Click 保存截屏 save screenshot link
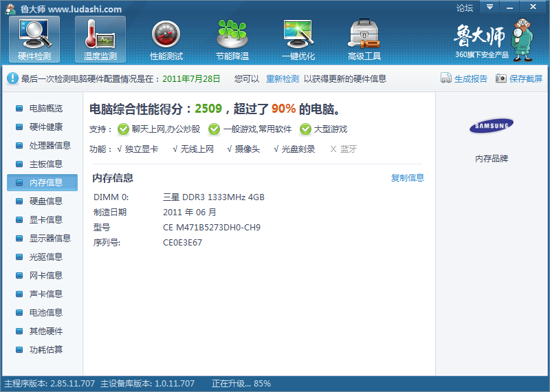This screenshot has height=392, width=550. [526, 78]
